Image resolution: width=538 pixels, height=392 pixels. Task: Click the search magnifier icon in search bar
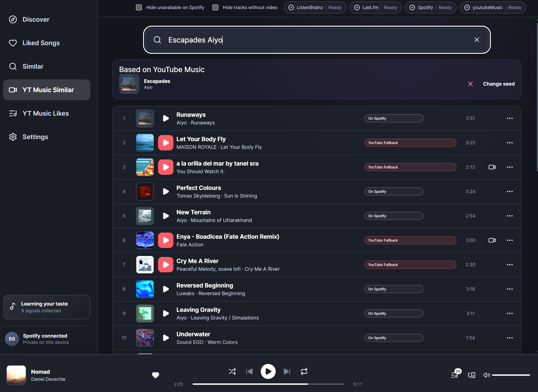(x=157, y=40)
